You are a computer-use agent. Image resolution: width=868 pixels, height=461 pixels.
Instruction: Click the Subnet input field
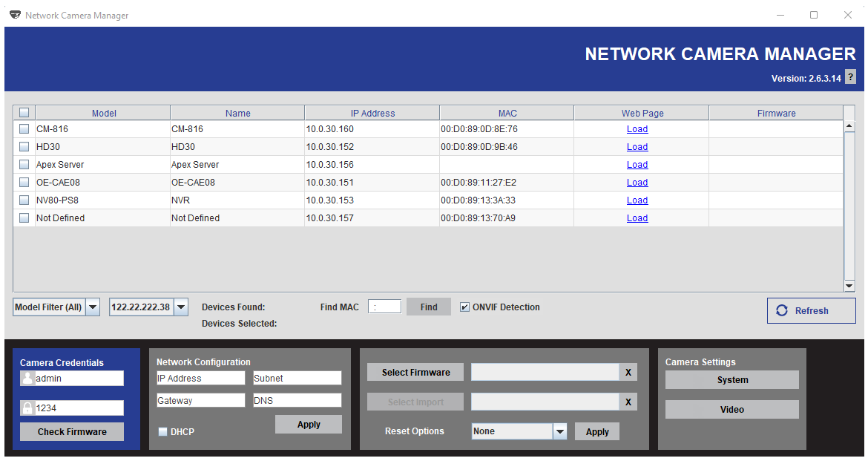click(297, 378)
